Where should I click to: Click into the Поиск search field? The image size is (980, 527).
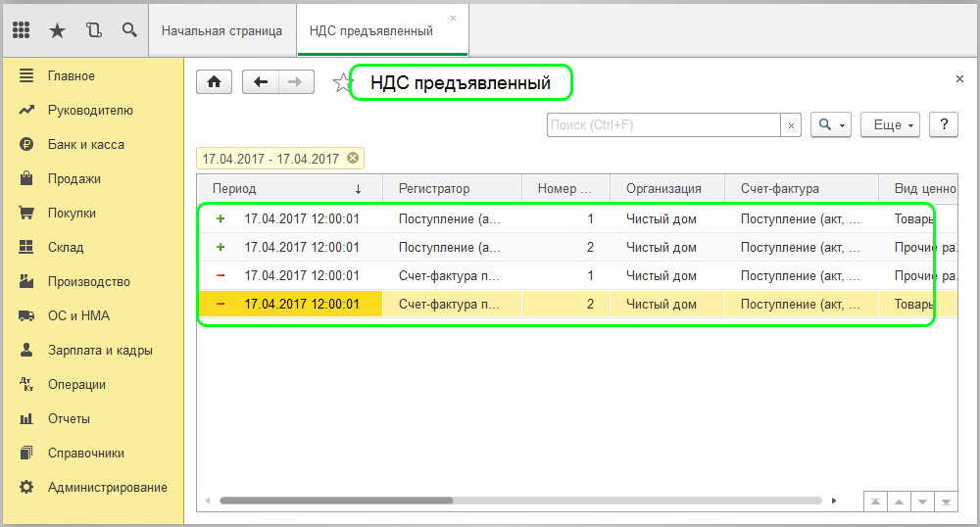[x=662, y=125]
